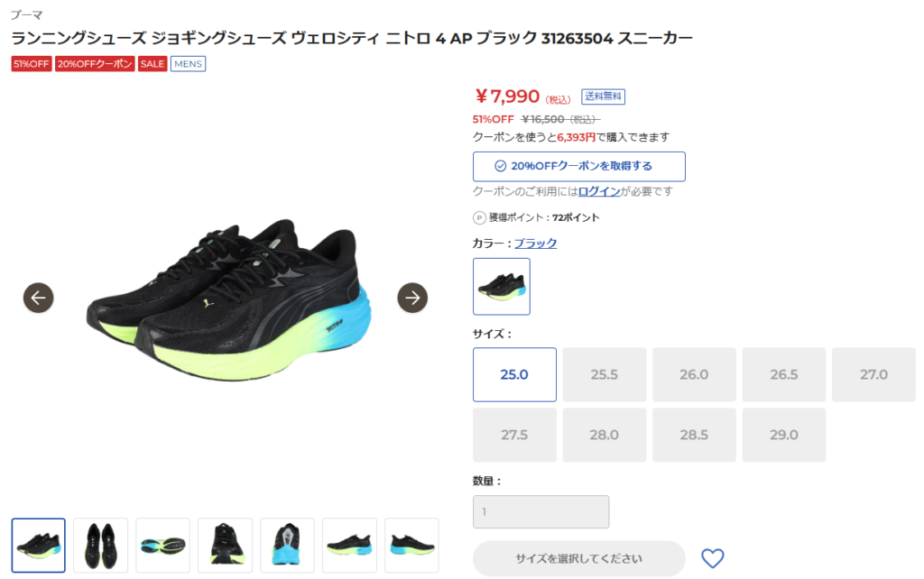Click the SALE red badge
The image size is (924, 579).
click(x=152, y=64)
